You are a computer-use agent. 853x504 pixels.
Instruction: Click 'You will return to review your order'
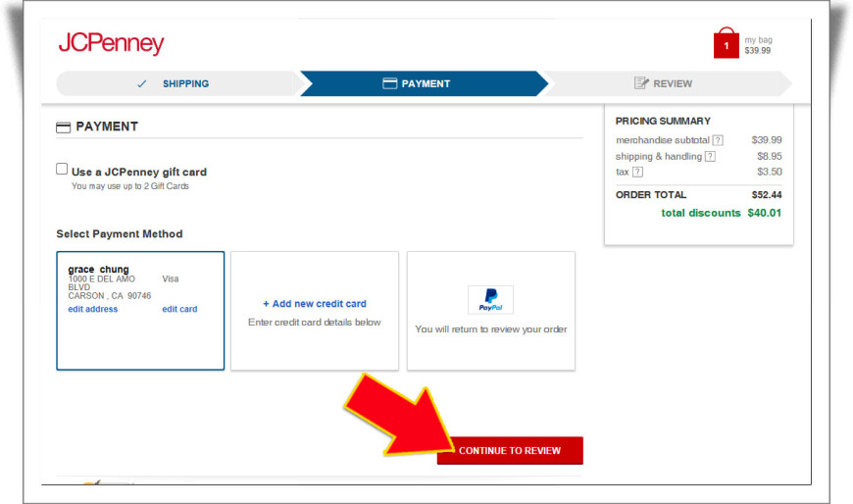[490, 329]
